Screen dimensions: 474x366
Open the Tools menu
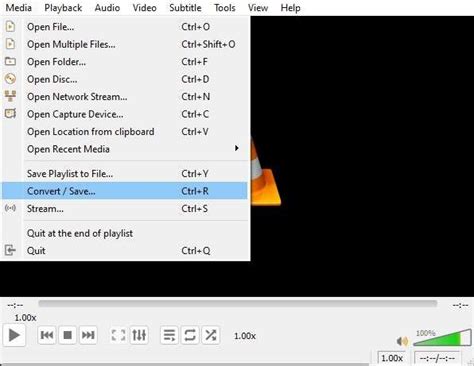tap(225, 7)
